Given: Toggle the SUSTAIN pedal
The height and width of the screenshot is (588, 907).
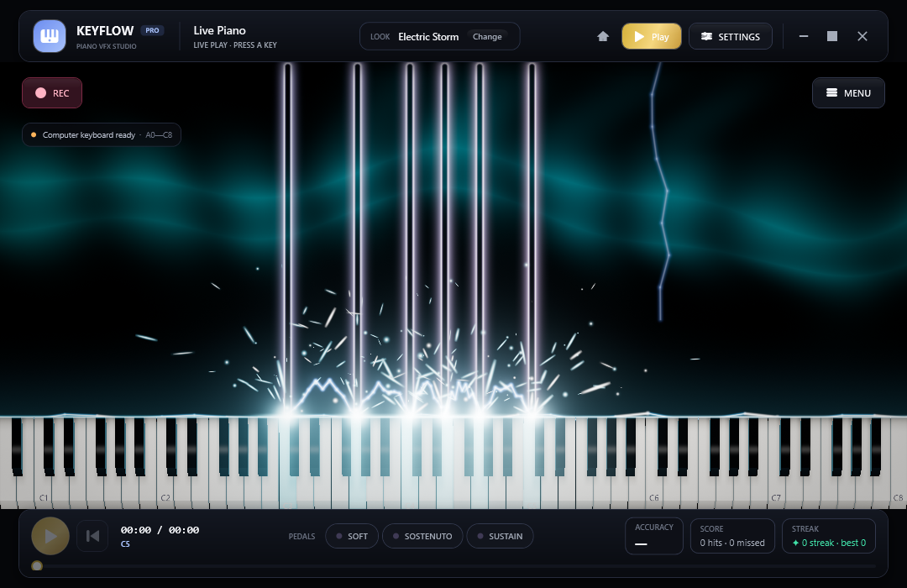Looking at the screenshot, I should [x=500, y=537].
